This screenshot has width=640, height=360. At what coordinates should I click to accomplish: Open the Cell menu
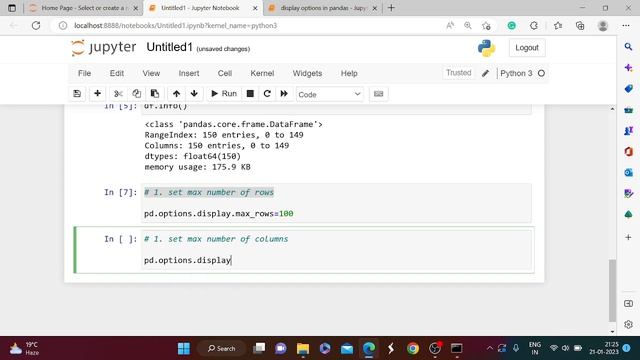point(225,73)
